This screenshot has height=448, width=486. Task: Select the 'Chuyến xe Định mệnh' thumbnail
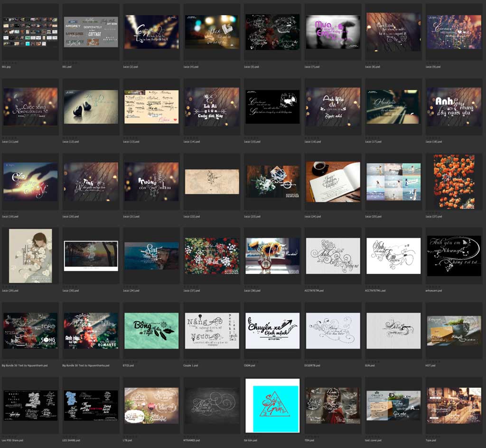pyautogui.click(x=272, y=331)
